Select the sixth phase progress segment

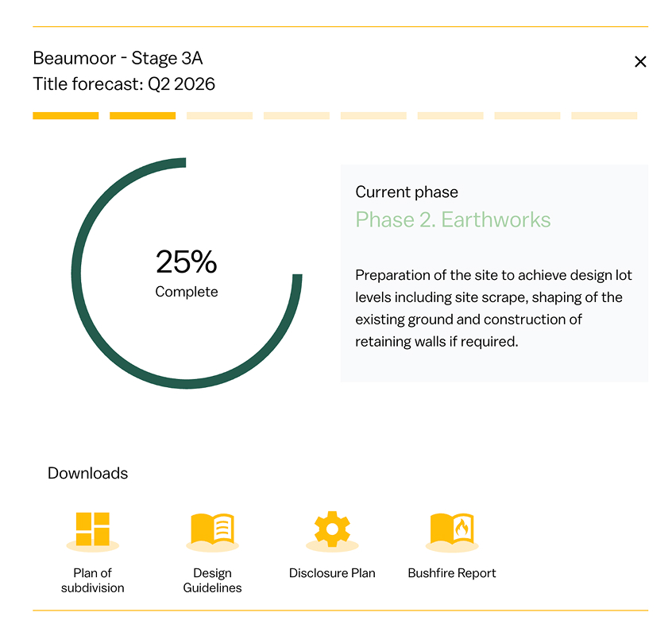[450, 116]
